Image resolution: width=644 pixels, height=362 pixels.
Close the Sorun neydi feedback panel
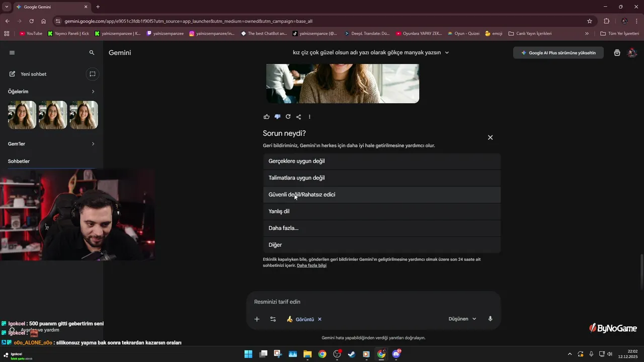[x=490, y=137]
